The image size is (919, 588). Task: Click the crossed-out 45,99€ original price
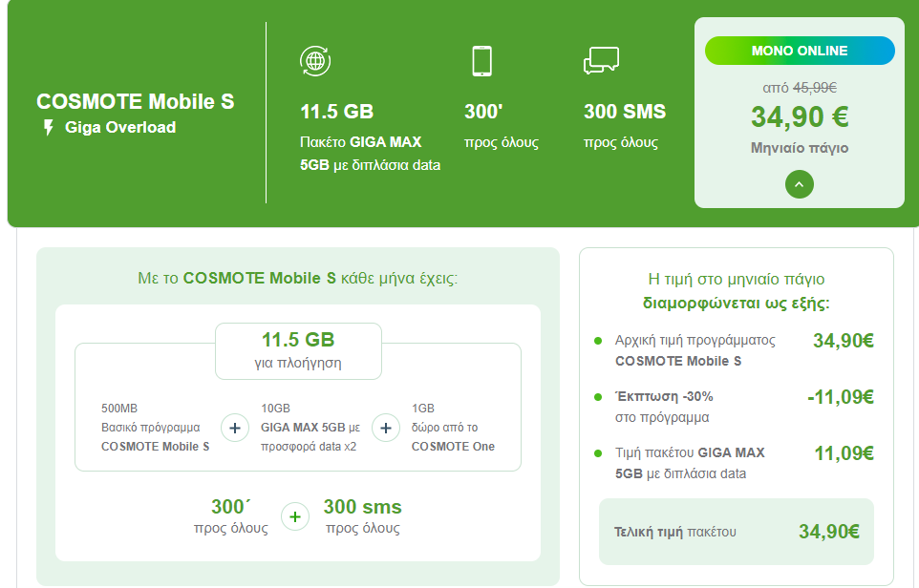point(815,88)
